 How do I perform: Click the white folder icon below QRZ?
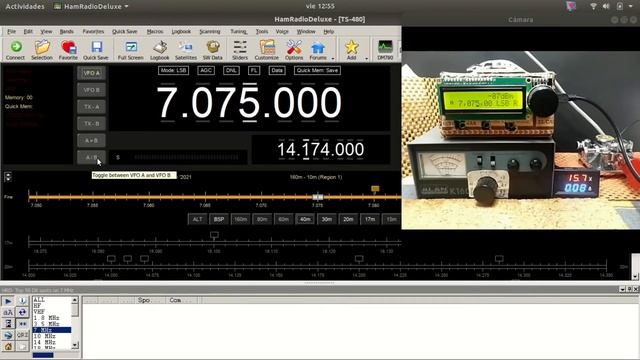22,347
